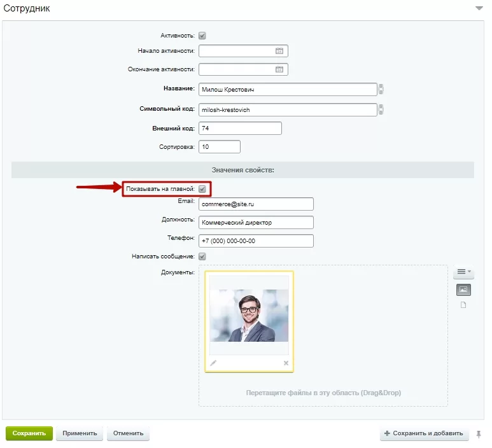Click the green Сохранить button

[x=29, y=433]
